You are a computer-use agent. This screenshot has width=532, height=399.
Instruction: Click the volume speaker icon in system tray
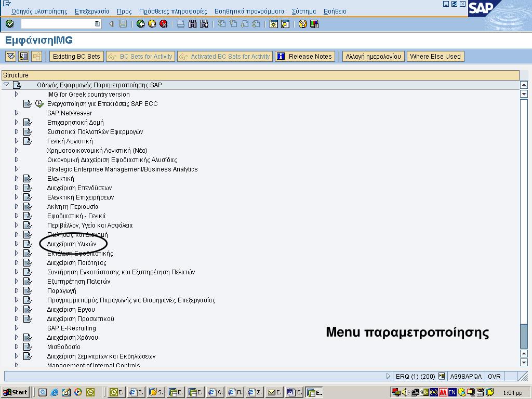pos(404,392)
